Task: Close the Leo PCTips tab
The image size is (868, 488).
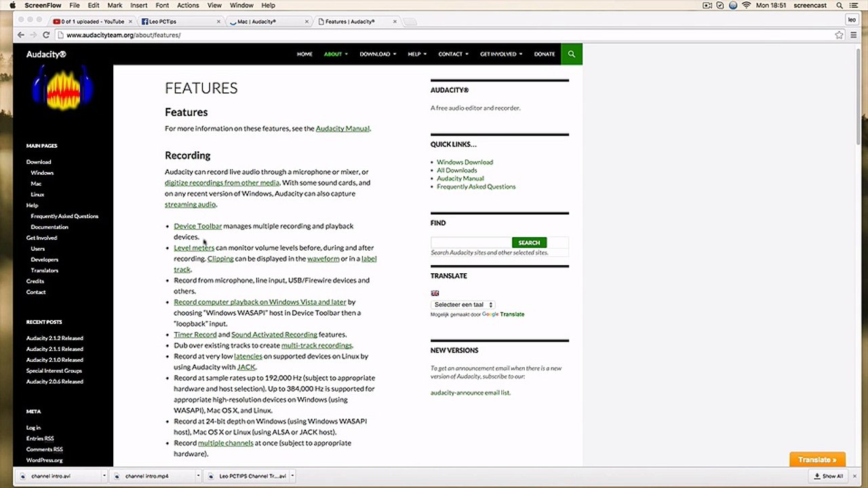Action: pos(218,22)
